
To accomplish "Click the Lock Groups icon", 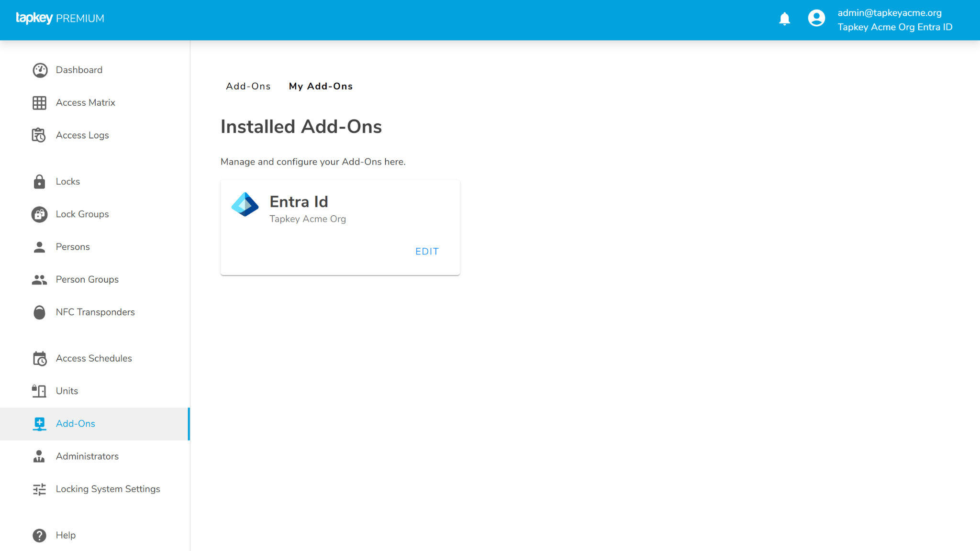I will pyautogui.click(x=39, y=214).
